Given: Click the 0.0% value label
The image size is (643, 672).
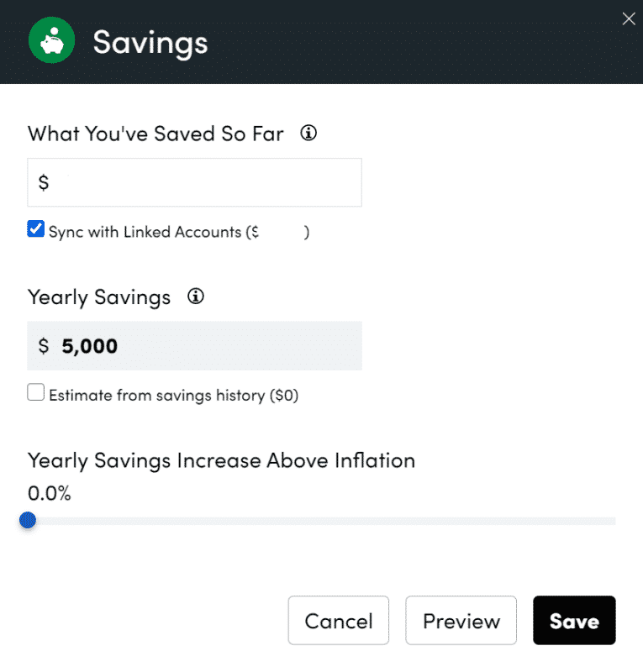Looking at the screenshot, I should (49, 493).
